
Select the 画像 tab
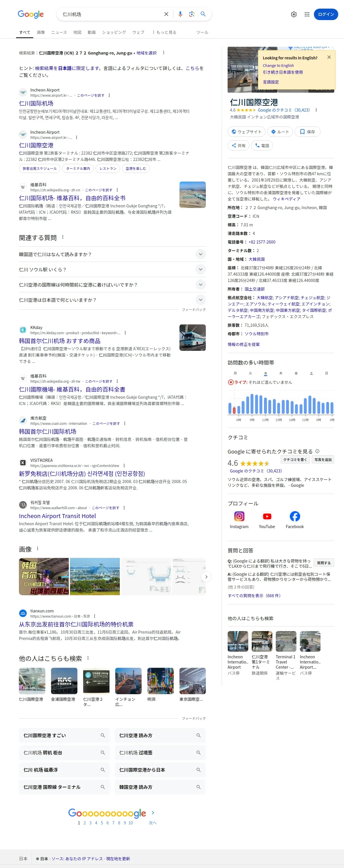point(41,32)
